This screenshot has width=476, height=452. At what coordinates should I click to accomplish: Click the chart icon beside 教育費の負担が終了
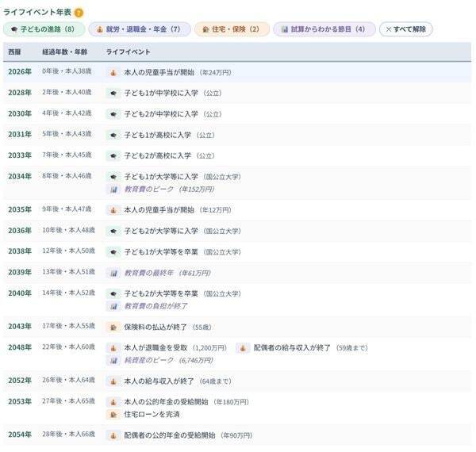click(113, 306)
